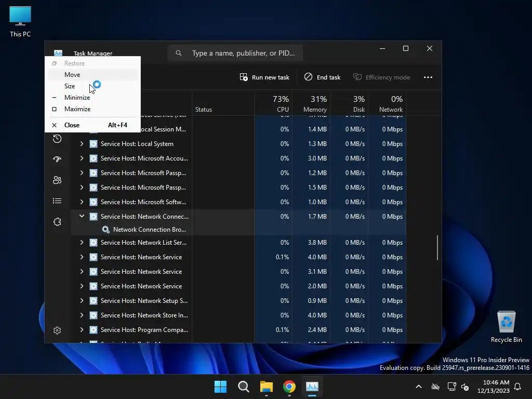The width and height of the screenshot is (532, 399).
Task: Sort by the Network column header
Action: tap(387, 103)
